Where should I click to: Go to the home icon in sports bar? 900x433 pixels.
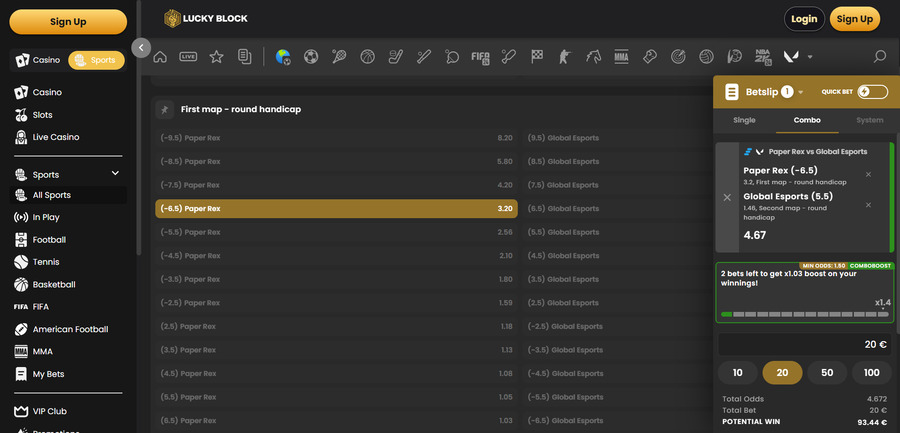click(x=160, y=56)
